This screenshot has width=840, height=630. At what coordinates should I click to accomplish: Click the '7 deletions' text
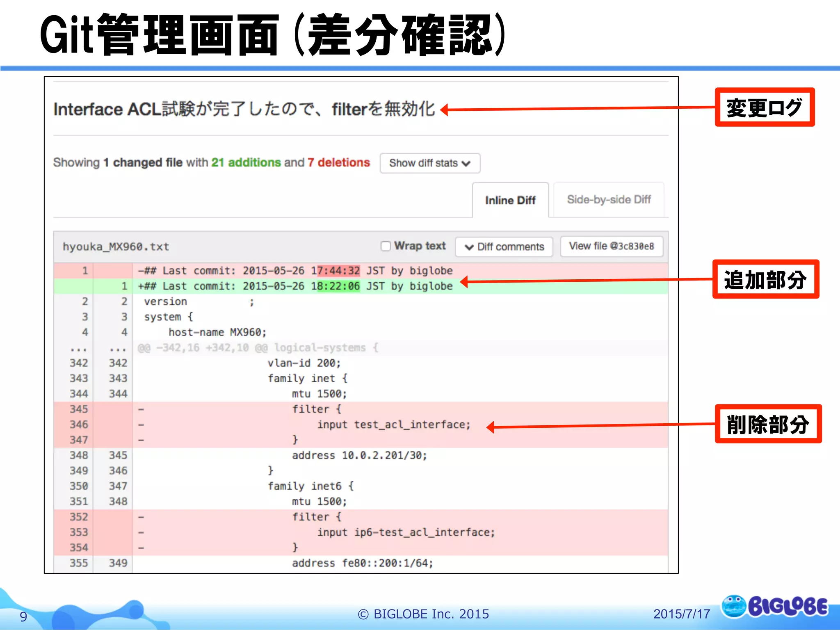[x=339, y=162]
